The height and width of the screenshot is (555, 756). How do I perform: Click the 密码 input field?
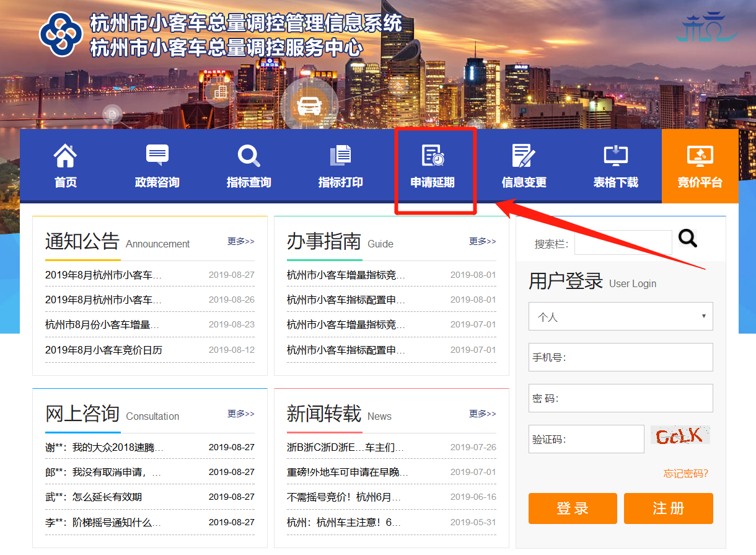(x=620, y=398)
